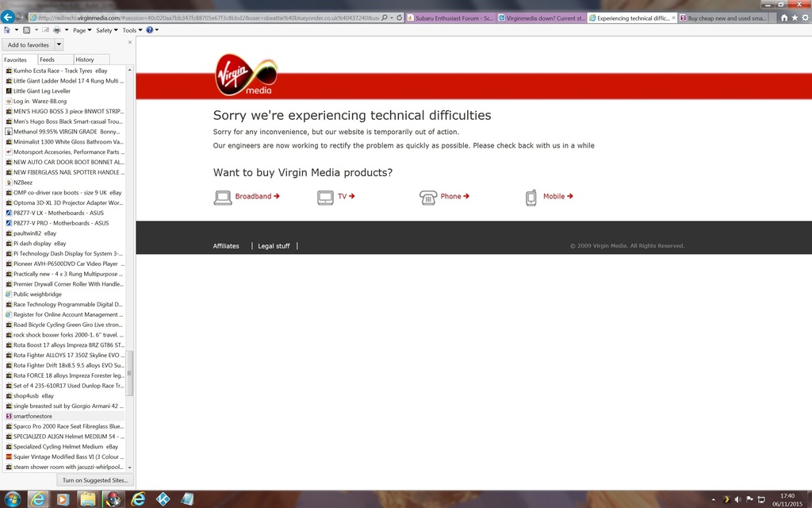
Task: Switch to Buy cheap new and used tab
Action: [724, 18]
